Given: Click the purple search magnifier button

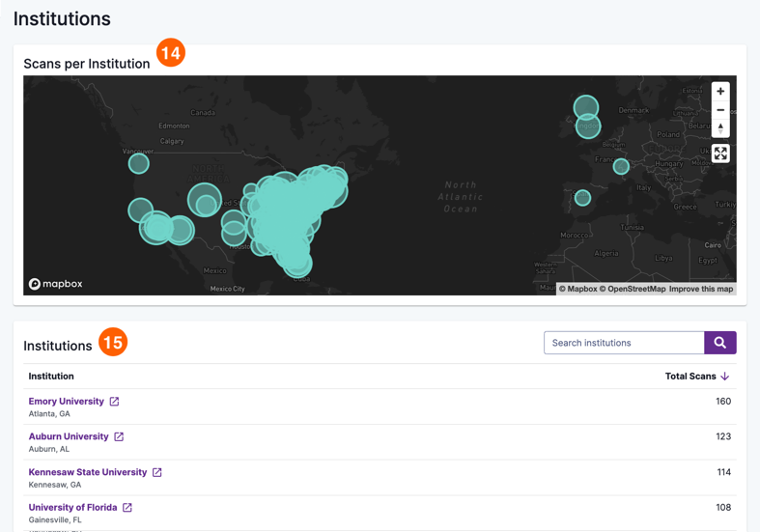Looking at the screenshot, I should 719,343.
